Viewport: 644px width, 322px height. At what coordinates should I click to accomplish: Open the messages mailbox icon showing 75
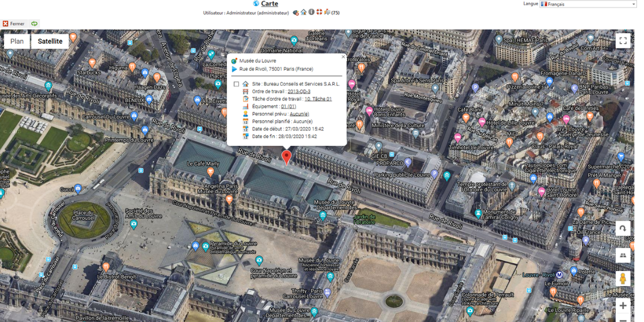coord(327,12)
